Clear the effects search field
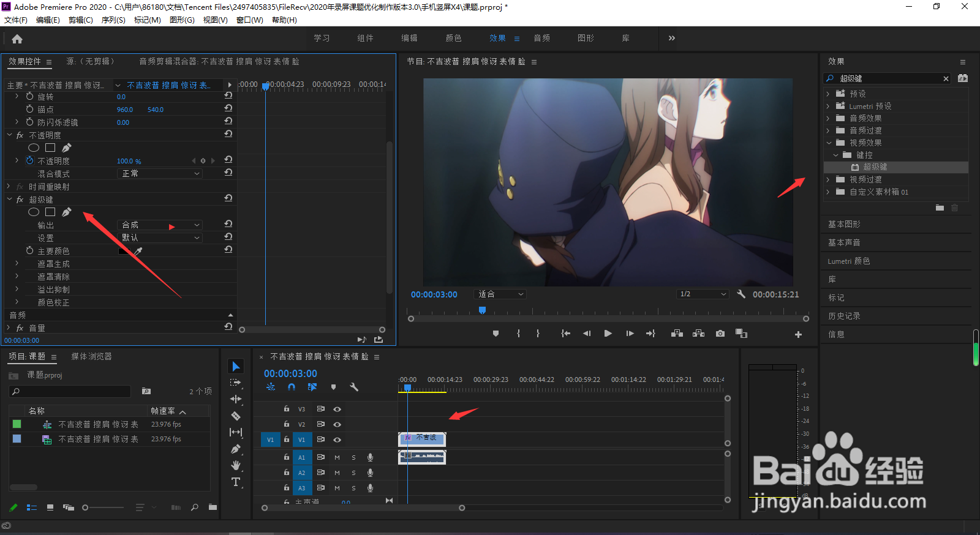Viewport: 980px width, 535px height. coord(946,78)
